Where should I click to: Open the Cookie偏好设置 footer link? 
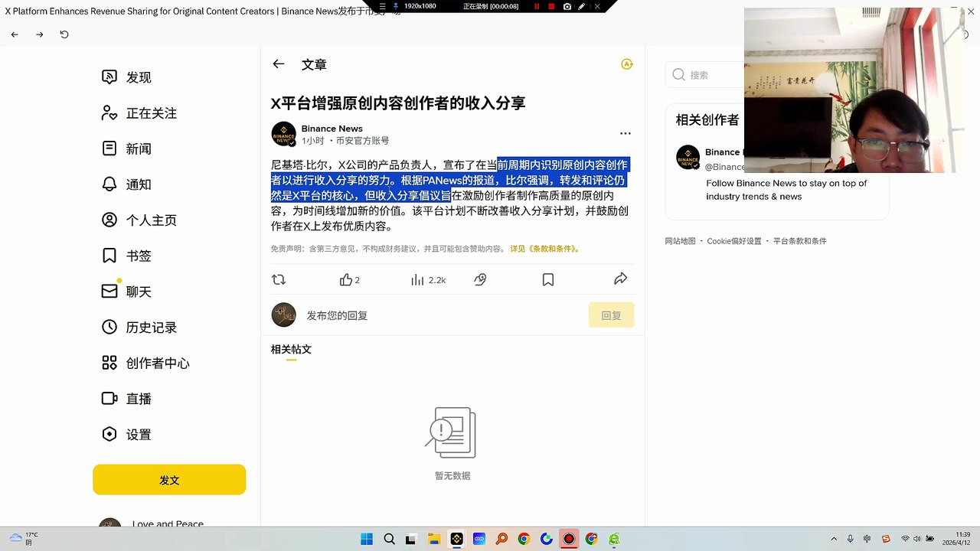(x=734, y=241)
